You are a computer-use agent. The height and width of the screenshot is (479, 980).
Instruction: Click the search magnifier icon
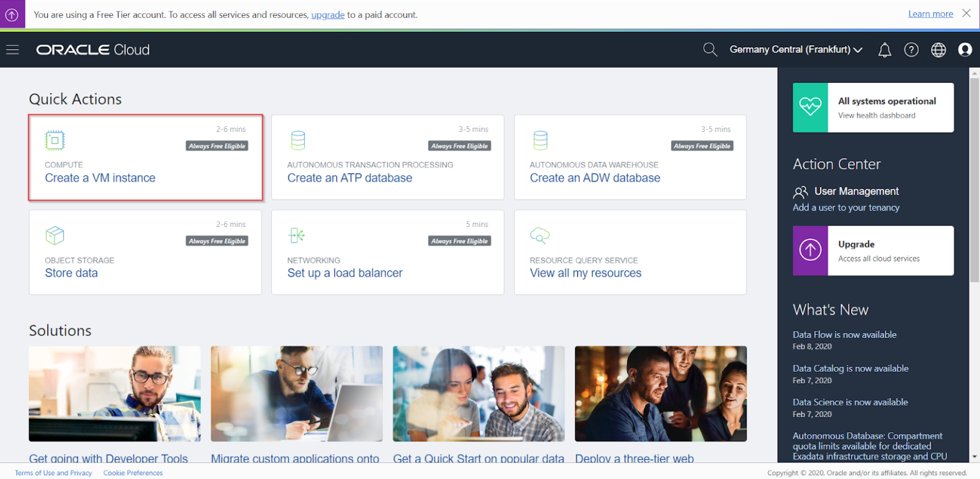click(x=709, y=50)
